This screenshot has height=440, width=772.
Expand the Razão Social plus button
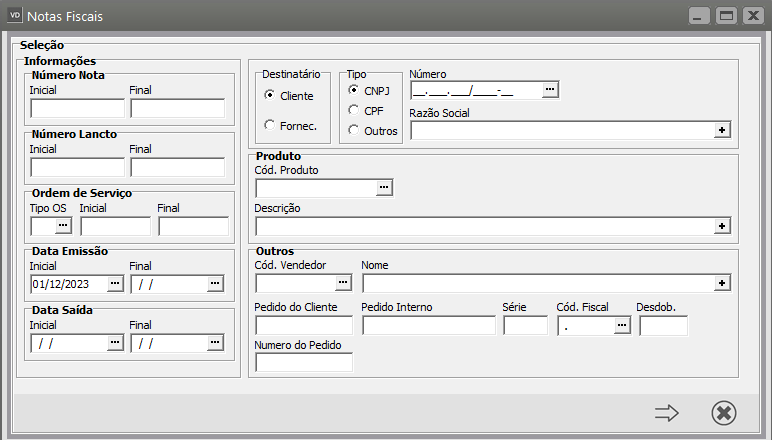[x=722, y=130]
